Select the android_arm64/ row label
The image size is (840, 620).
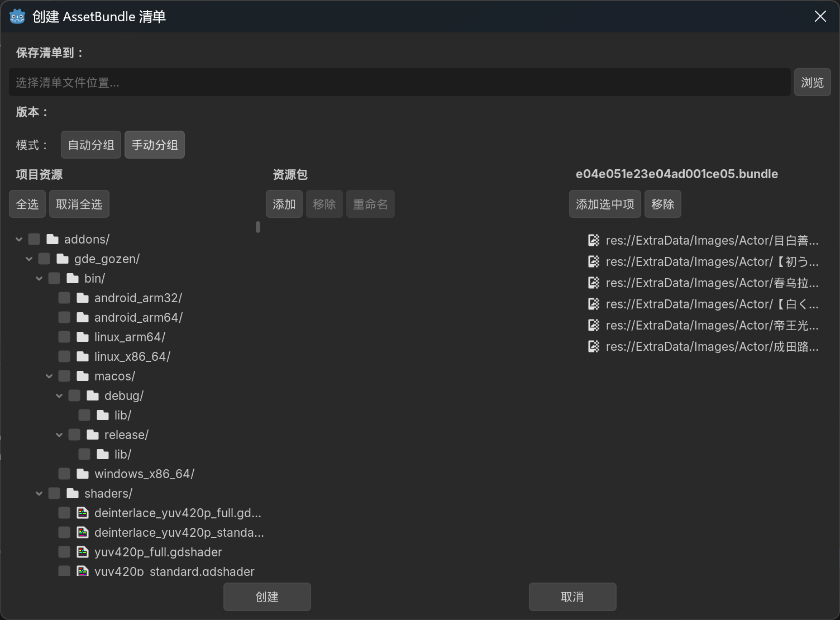139,318
